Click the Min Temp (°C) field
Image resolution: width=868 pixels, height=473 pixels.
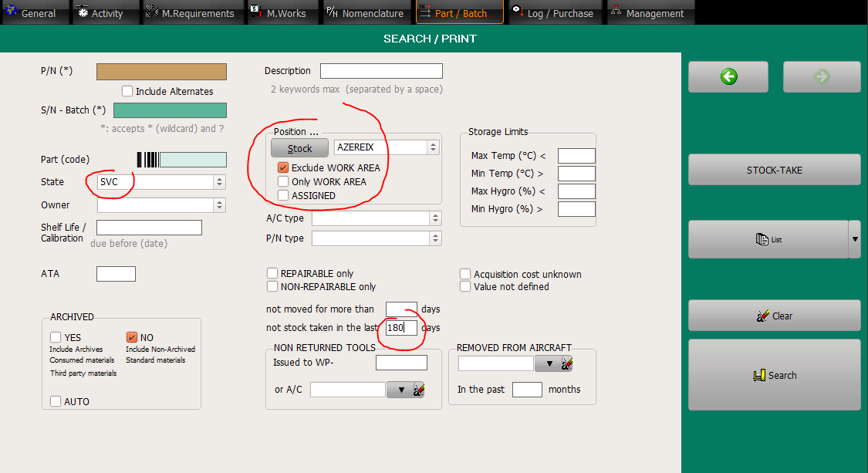coord(576,174)
